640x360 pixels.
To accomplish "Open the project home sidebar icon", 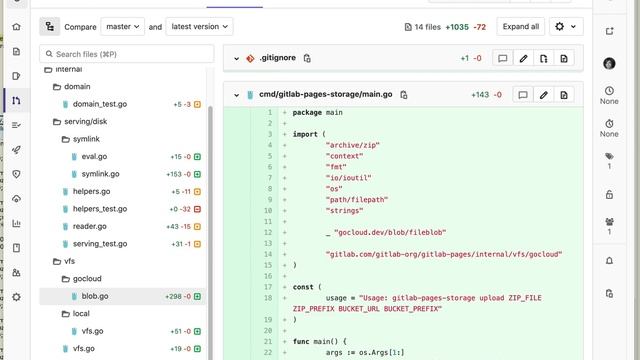I will tap(16, 27).
